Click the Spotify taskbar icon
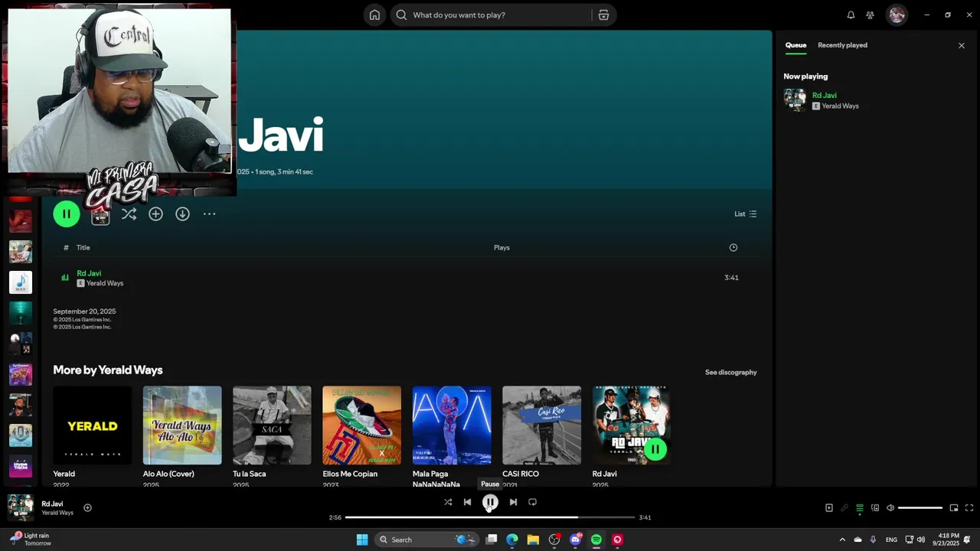Viewport: 980px width, 551px height. coord(596,540)
